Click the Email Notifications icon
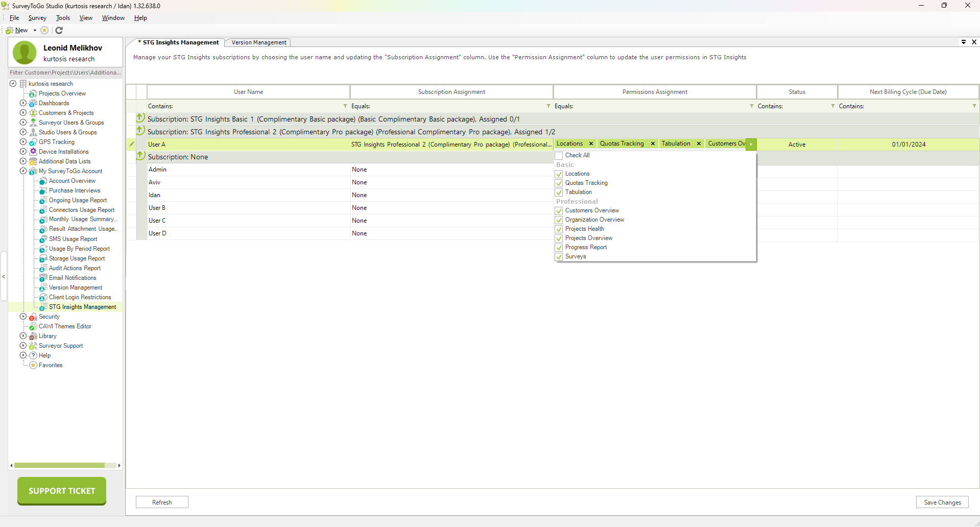Screen dimensions: 980x527 43,278
